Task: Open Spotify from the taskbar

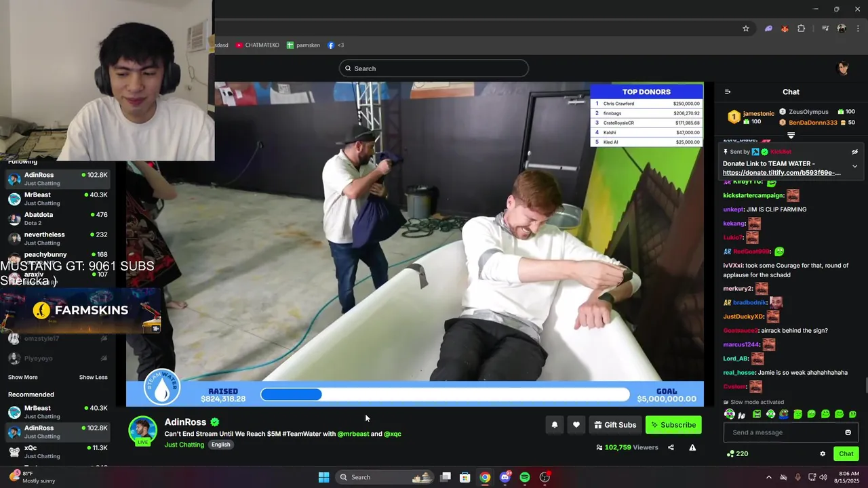Action: (525, 477)
